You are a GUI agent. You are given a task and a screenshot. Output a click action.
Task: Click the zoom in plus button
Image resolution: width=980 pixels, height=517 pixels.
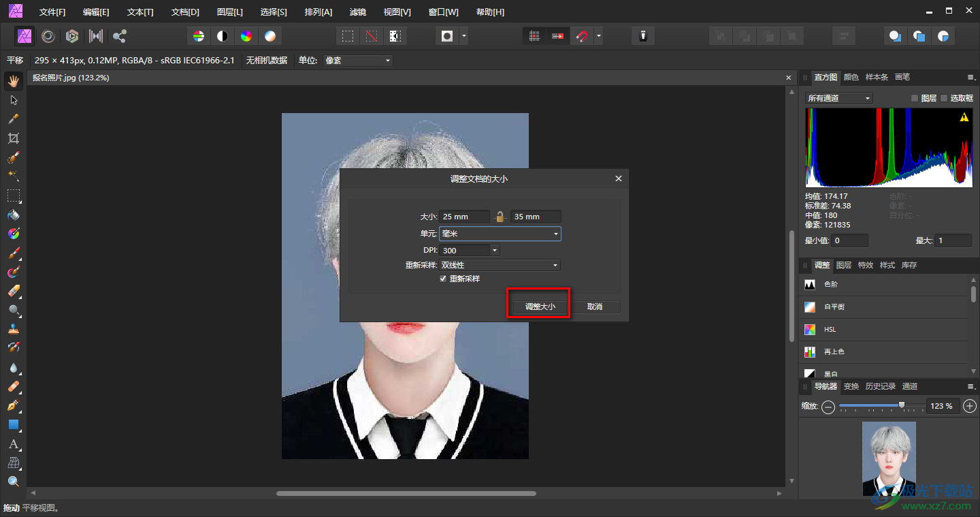click(x=970, y=406)
